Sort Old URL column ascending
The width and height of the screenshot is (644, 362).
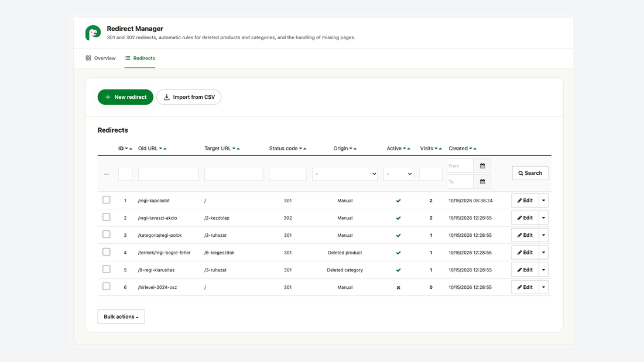(165, 149)
